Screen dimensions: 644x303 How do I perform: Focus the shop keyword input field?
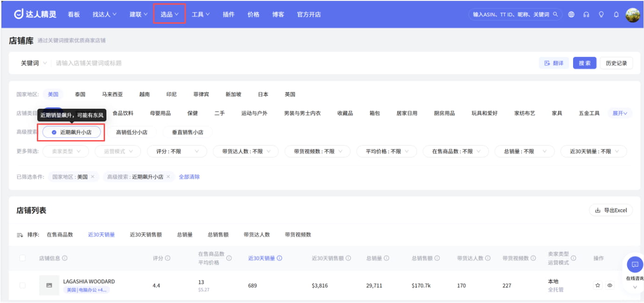[x=294, y=63]
